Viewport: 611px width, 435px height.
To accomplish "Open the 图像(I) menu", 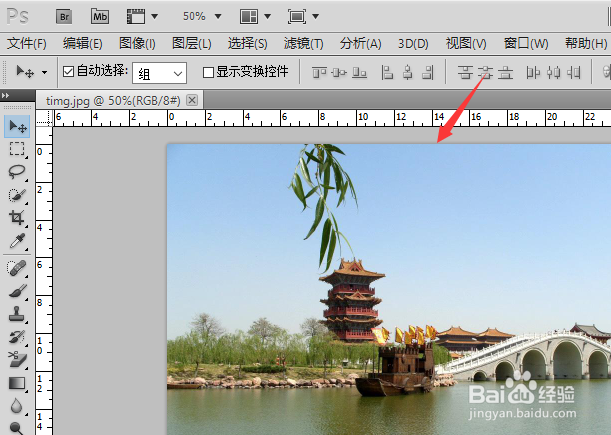I will [x=137, y=43].
